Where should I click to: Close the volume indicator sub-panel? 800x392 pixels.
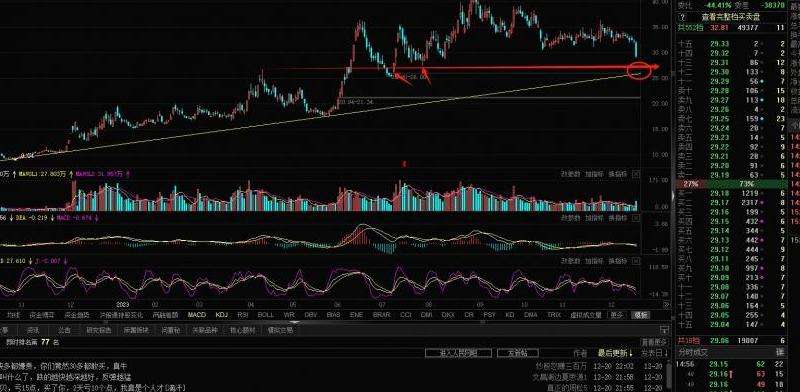click(x=636, y=174)
